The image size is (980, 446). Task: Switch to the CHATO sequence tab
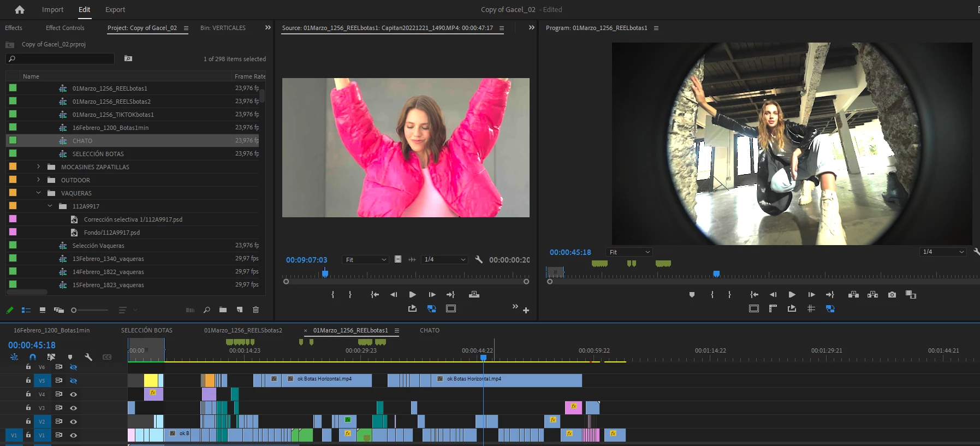pyautogui.click(x=430, y=330)
